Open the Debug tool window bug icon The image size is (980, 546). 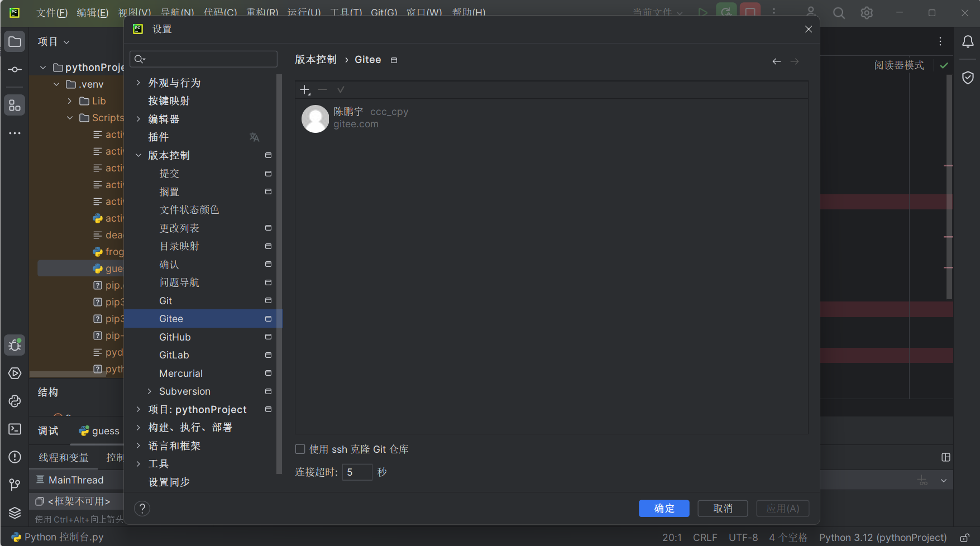(x=15, y=345)
